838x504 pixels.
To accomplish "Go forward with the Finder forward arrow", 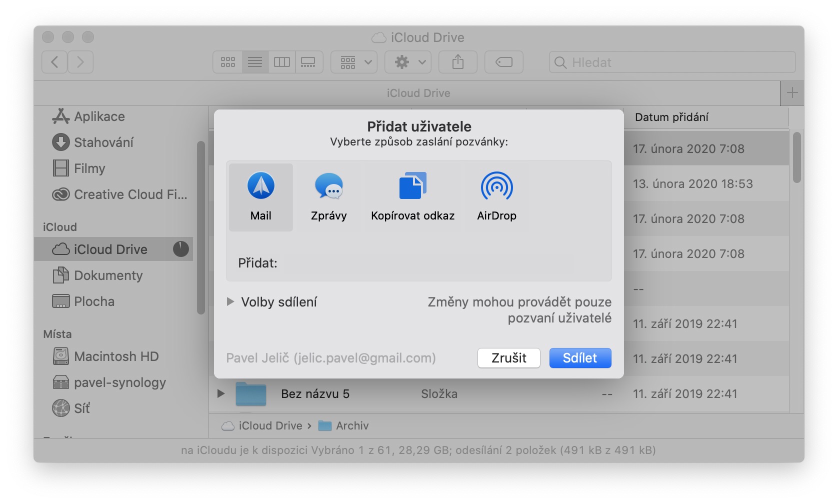I will (80, 62).
